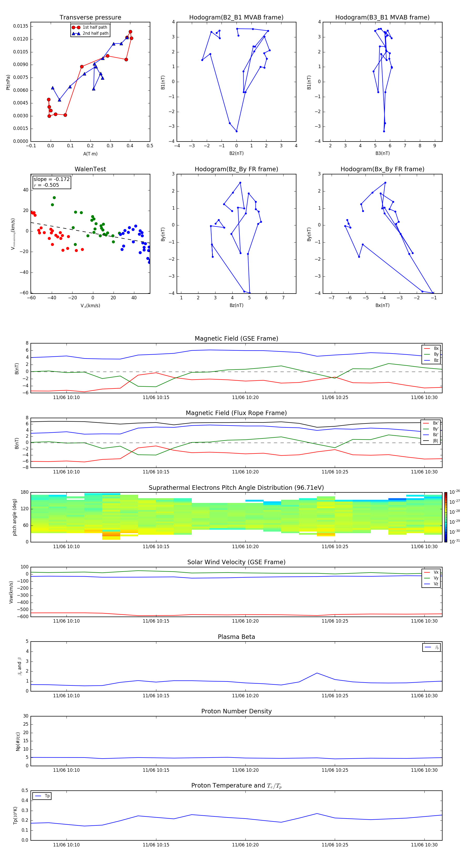Click the "Proton Number Density" title

pos(236,711)
